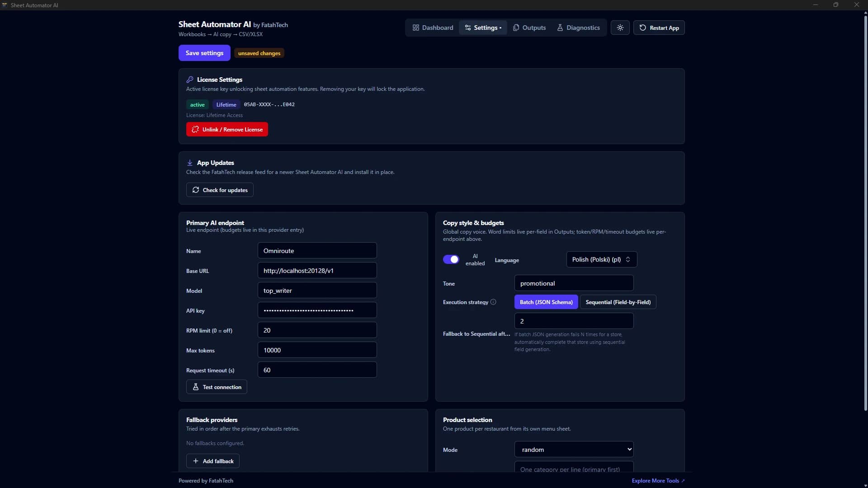Click the endpoint Name field containing Omniroute
The width and height of the screenshot is (868, 488).
[317, 251]
